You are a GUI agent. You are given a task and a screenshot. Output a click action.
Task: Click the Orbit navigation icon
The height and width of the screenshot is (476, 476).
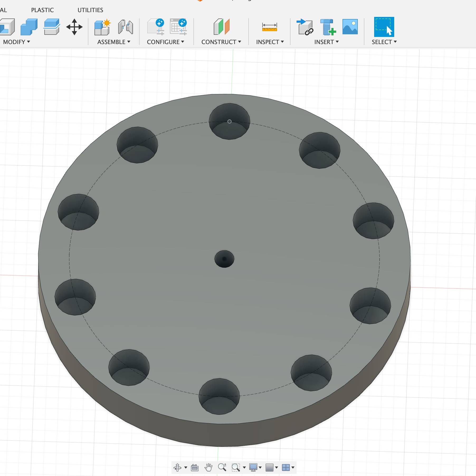click(x=177, y=468)
